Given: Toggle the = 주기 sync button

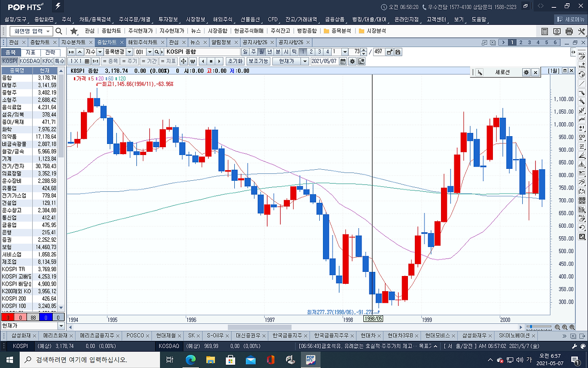Looking at the screenshot, I should (x=129, y=61).
